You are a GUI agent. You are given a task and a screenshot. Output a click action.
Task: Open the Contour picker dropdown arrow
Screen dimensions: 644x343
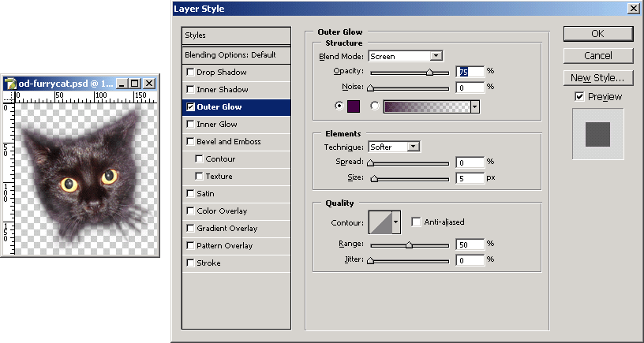pos(396,222)
